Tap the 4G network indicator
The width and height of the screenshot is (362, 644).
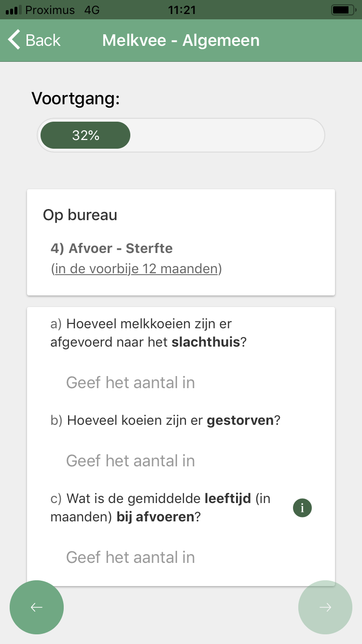pyautogui.click(x=92, y=10)
